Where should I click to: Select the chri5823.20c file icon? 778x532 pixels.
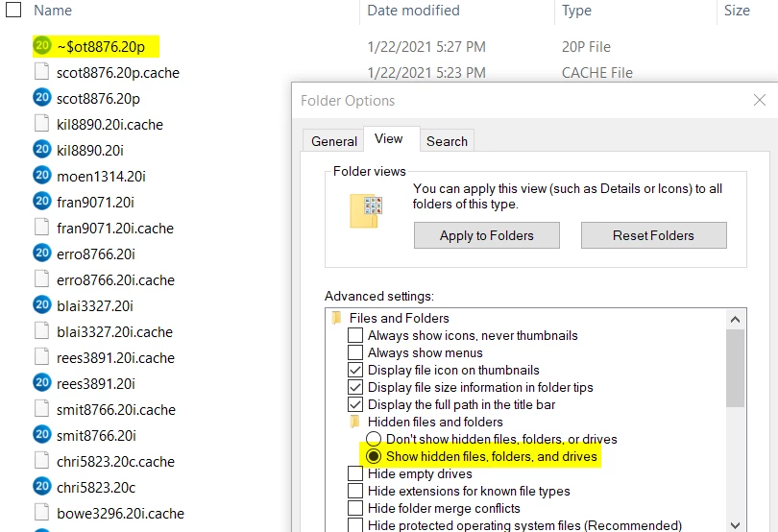point(42,486)
